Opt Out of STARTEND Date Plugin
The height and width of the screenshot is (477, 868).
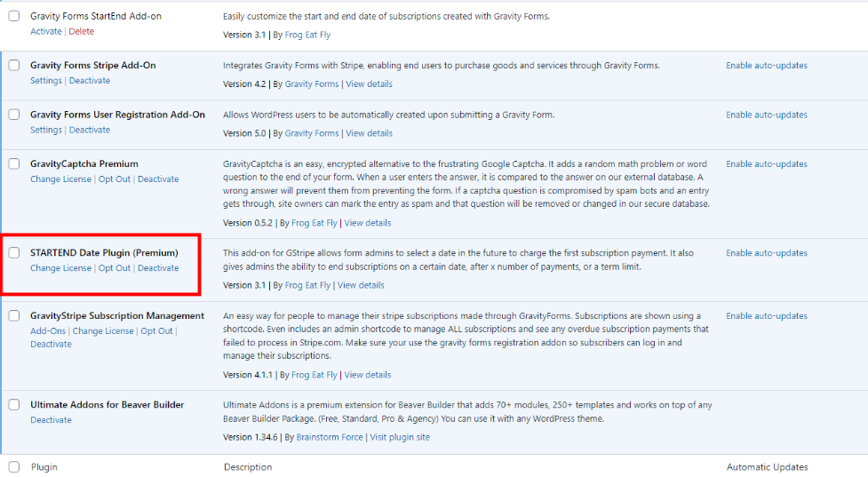pos(115,268)
